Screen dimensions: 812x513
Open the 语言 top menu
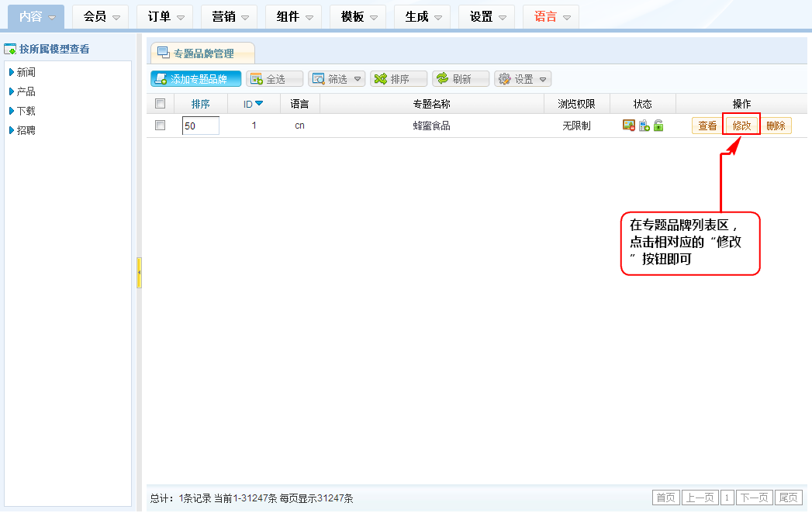552,16
